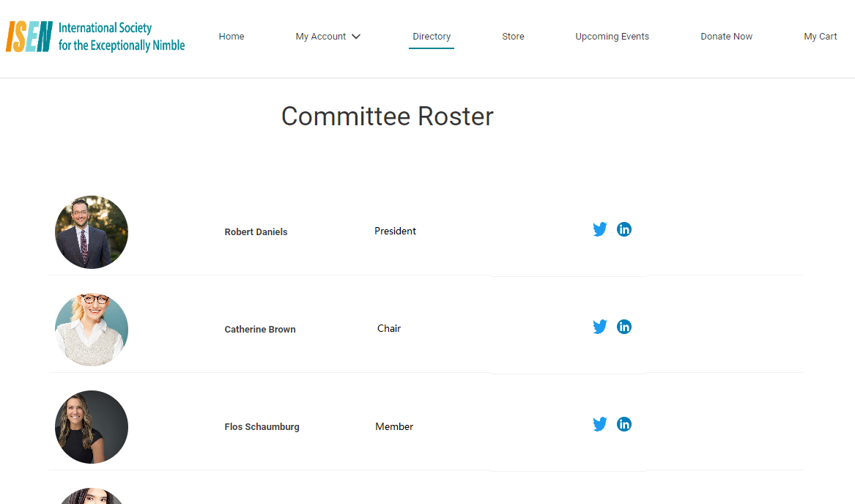The height and width of the screenshot is (504, 855).
Task: Click Catherine Brown's name
Action: tap(260, 330)
